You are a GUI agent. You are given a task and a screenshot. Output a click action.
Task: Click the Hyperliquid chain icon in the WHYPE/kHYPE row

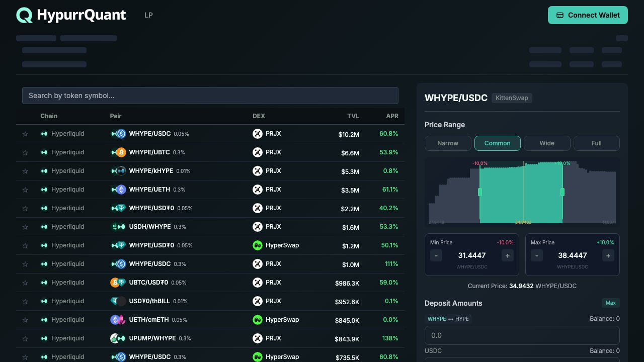click(44, 171)
